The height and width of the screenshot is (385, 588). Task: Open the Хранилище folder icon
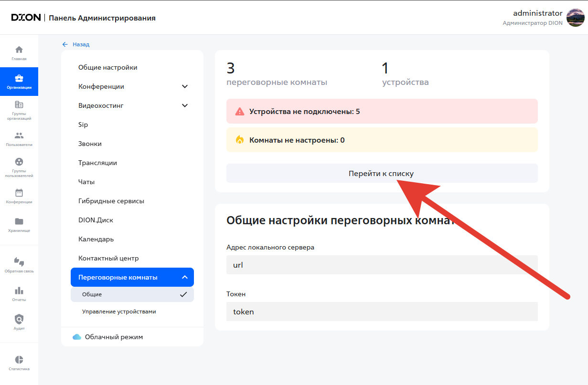pos(19,222)
